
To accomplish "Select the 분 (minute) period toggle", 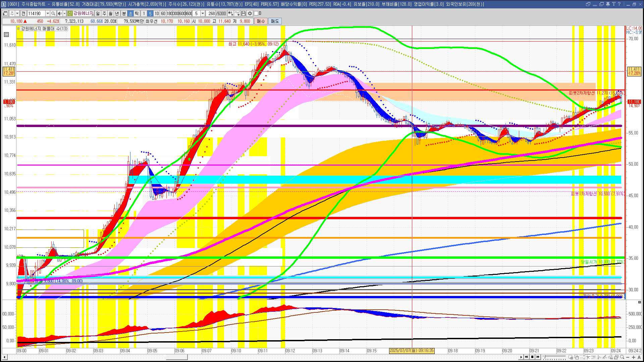I will tap(124, 13).
